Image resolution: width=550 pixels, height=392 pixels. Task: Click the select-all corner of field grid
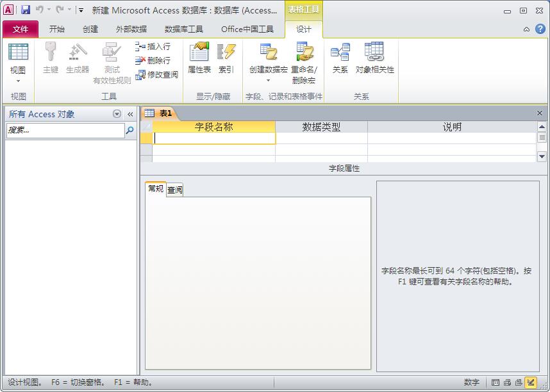click(x=146, y=127)
